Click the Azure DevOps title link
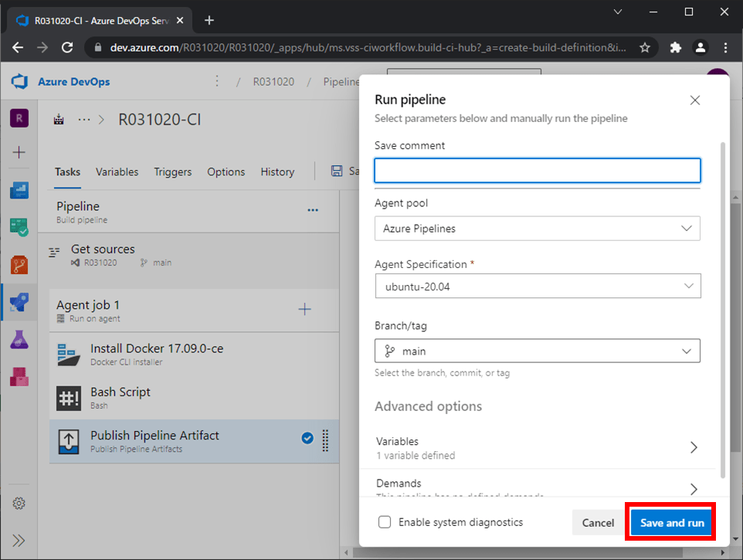Viewport: 743px width, 560px height. [74, 81]
